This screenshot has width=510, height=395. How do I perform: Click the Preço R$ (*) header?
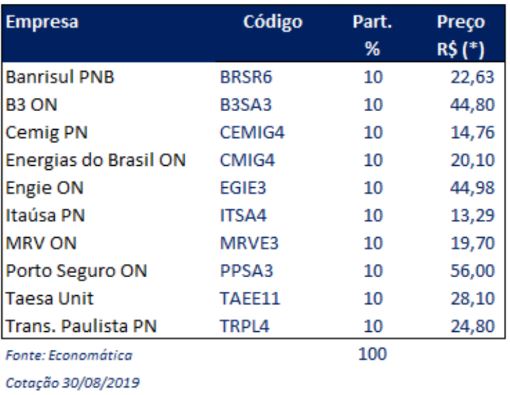point(461,36)
